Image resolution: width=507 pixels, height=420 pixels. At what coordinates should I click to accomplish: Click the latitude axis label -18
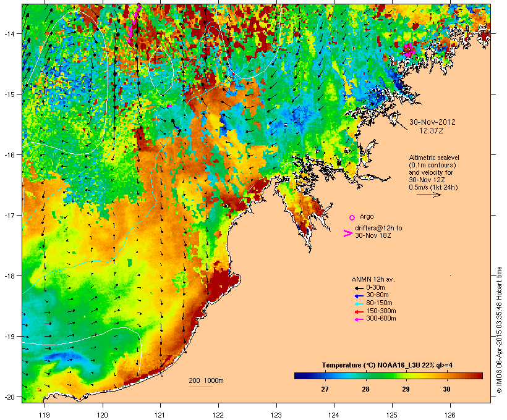click(x=9, y=276)
